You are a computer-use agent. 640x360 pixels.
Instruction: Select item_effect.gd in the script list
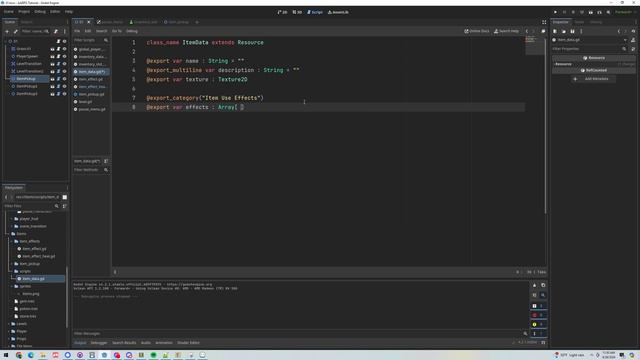coord(91,79)
